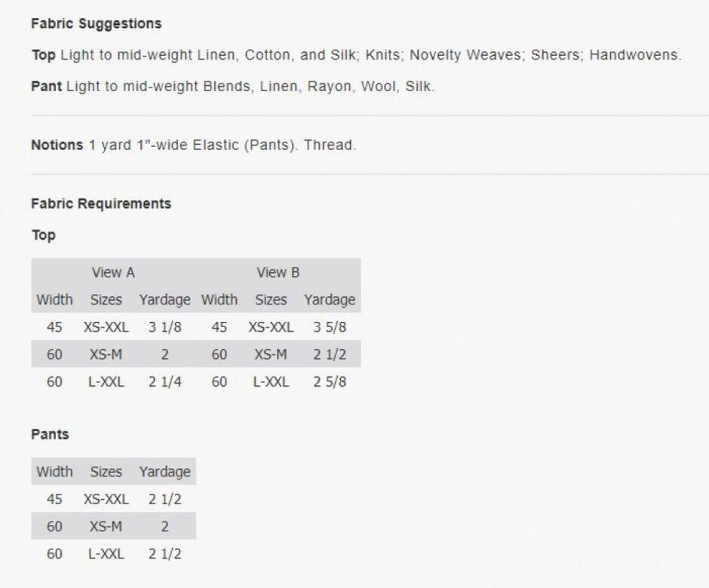Click the Pants section heading

[50, 434]
